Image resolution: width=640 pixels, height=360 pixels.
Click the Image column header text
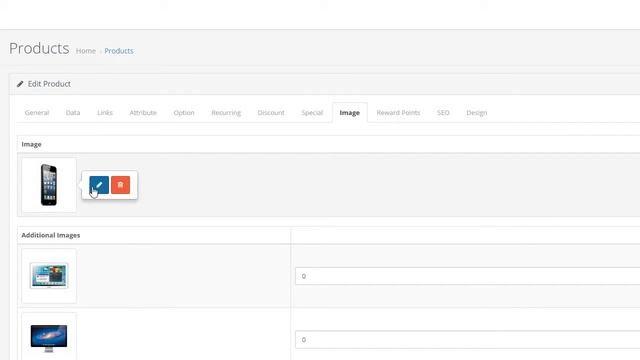(31, 144)
